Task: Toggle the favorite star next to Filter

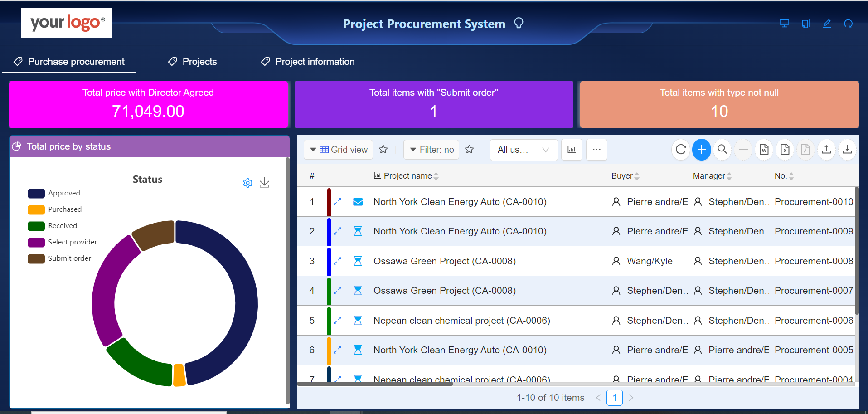Action: pos(470,149)
